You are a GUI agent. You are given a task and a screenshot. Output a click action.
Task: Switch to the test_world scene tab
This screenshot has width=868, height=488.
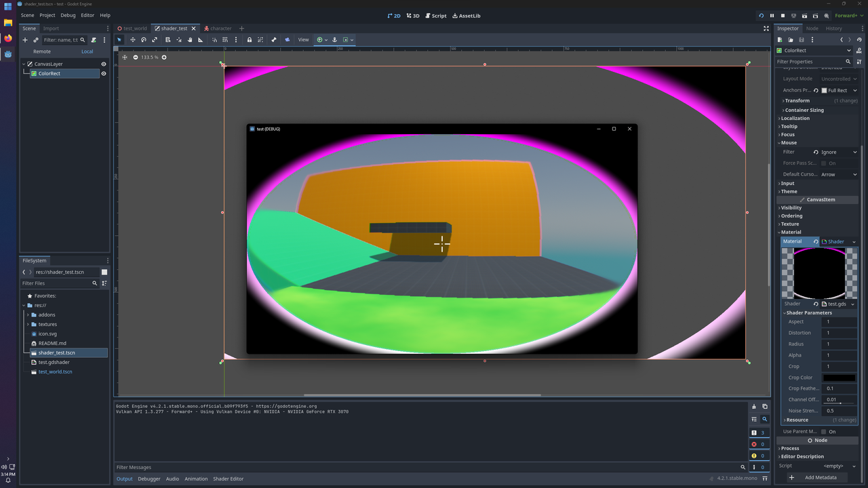[132, 28]
